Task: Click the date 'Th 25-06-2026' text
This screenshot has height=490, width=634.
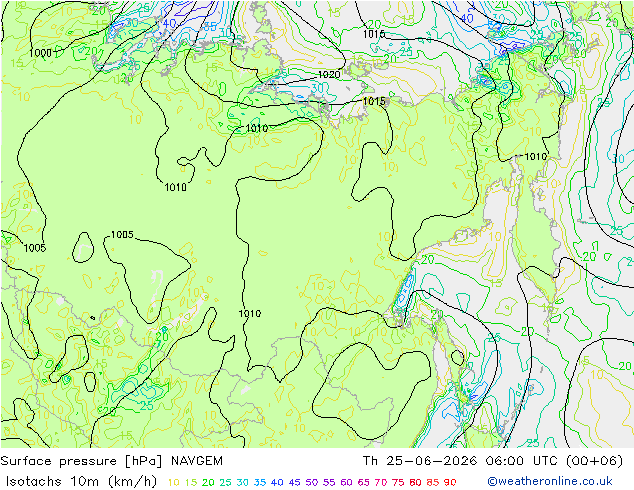Action: [420, 461]
